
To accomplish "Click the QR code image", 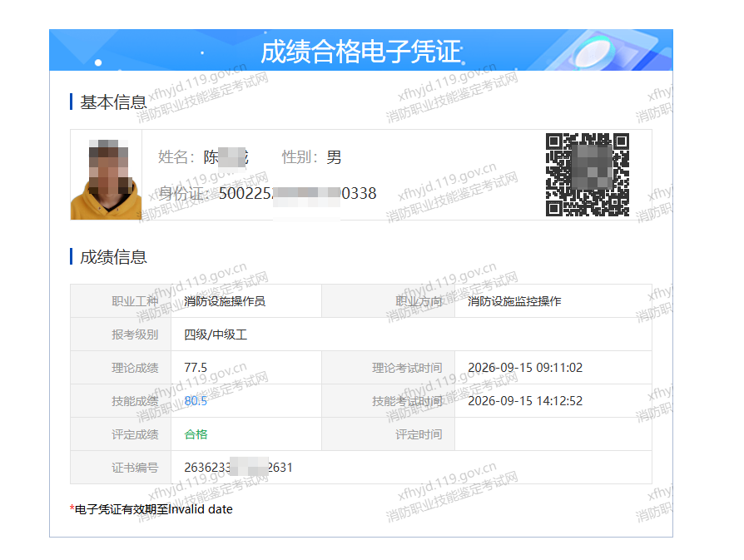I will pos(587,175).
